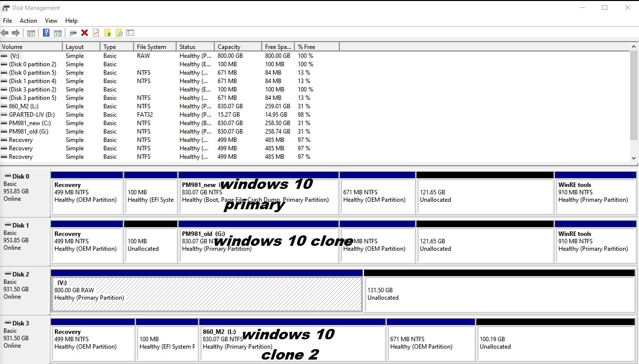Sort by the Capacity column header
This screenshot has height=364, width=639.
click(238, 47)
